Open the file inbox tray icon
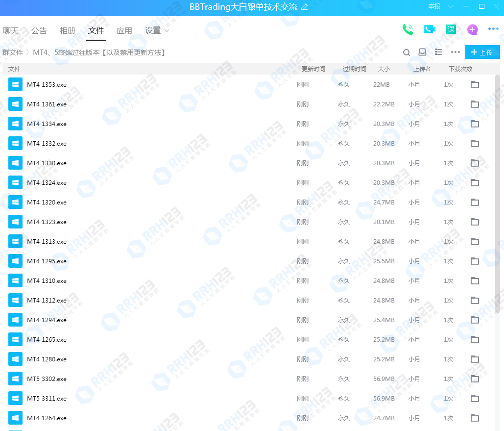 point(422,52)
